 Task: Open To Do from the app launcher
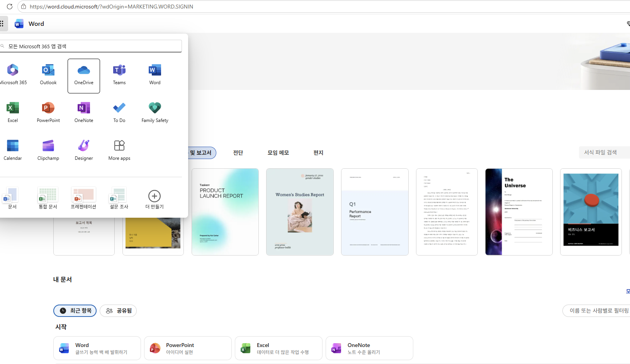pyautogui.click(x=119, y=113)
